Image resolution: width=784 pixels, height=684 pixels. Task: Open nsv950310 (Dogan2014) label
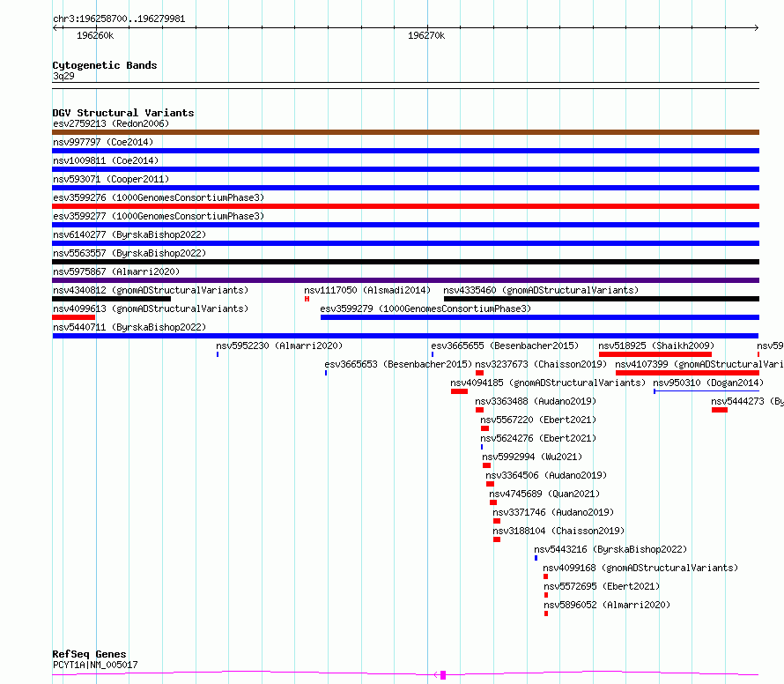pos(708,383)
